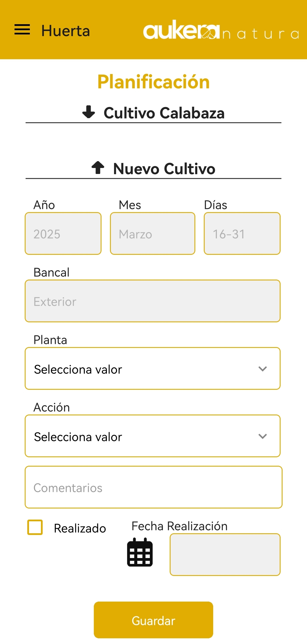The width and height of the screenshot is (307, 644).
Task: Tick the Realizado checkbox
Action: pos(35,527)
